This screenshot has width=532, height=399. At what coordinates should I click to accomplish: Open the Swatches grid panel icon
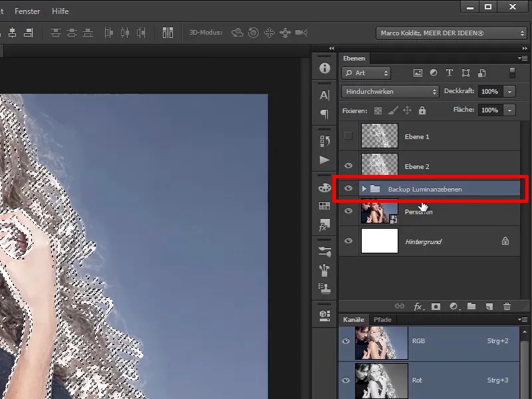325,205
